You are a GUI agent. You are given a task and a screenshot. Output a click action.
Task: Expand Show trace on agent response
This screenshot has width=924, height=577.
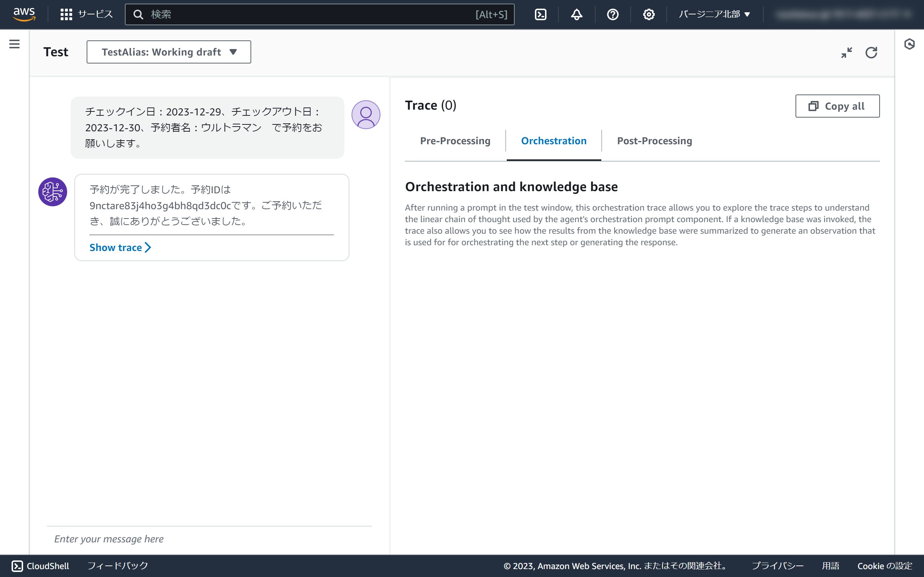pos(120,248)
